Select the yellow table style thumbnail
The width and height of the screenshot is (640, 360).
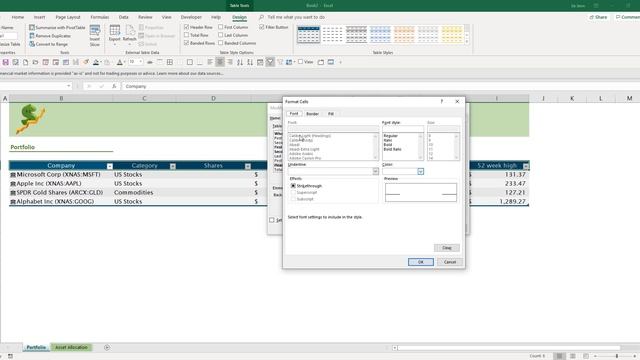coord(452,34)
